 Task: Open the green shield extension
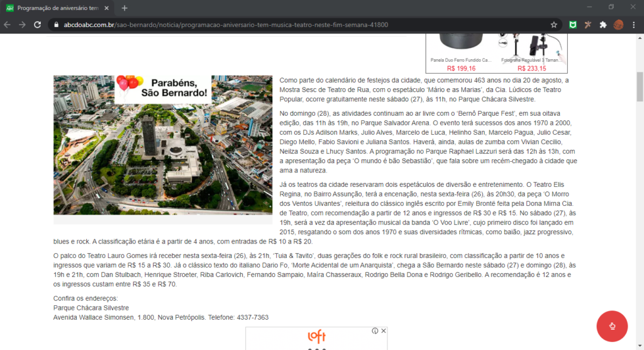point(572,25)
